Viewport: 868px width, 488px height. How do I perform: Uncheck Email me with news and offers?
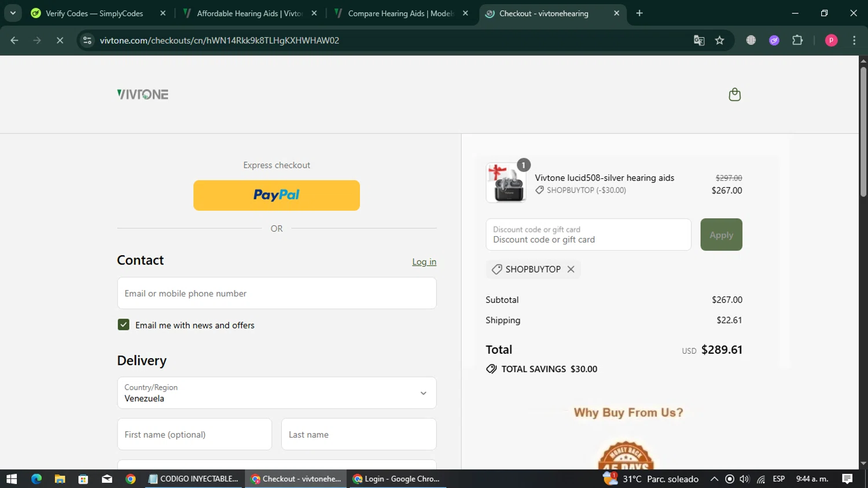point(123,325)
